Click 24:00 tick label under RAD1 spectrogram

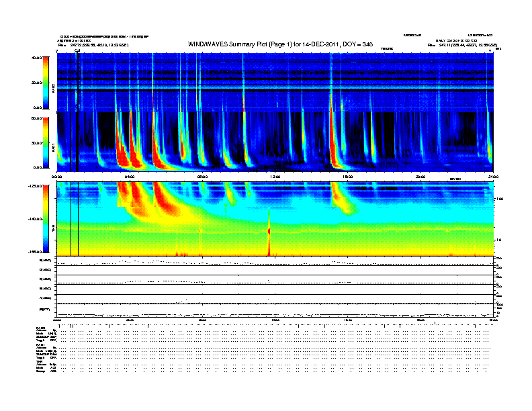pyautogui.click(x=493, y=177)
